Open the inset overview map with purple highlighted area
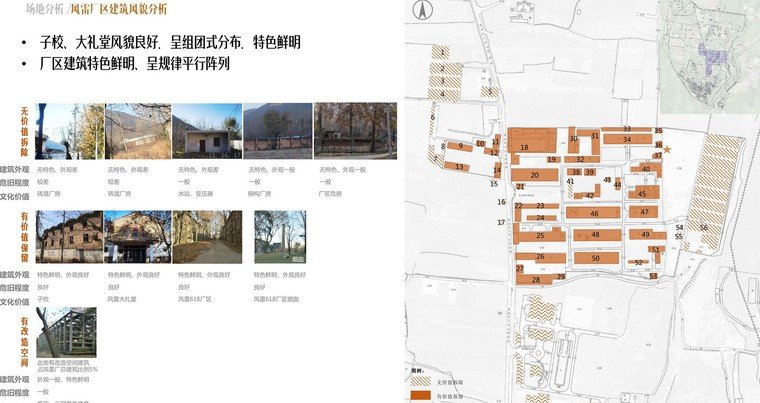Image resolution: width=760 pixels, height=403 pixels. click(710, 57)
